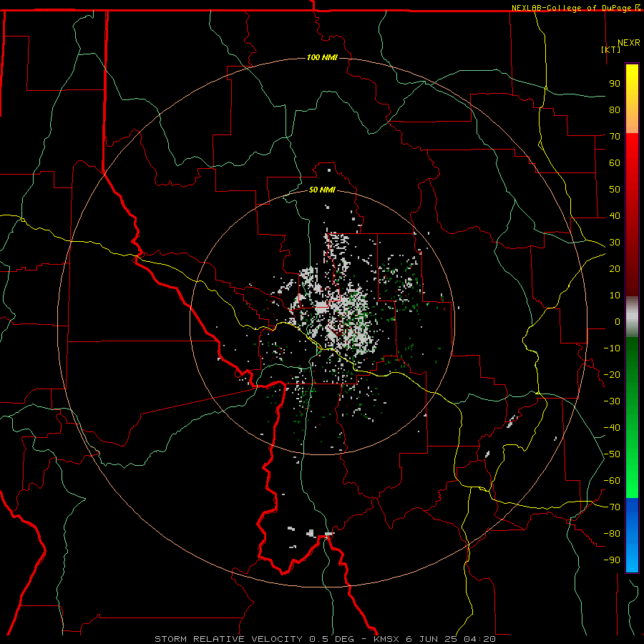Click the -10 value on velocity scale

(612, 348)
